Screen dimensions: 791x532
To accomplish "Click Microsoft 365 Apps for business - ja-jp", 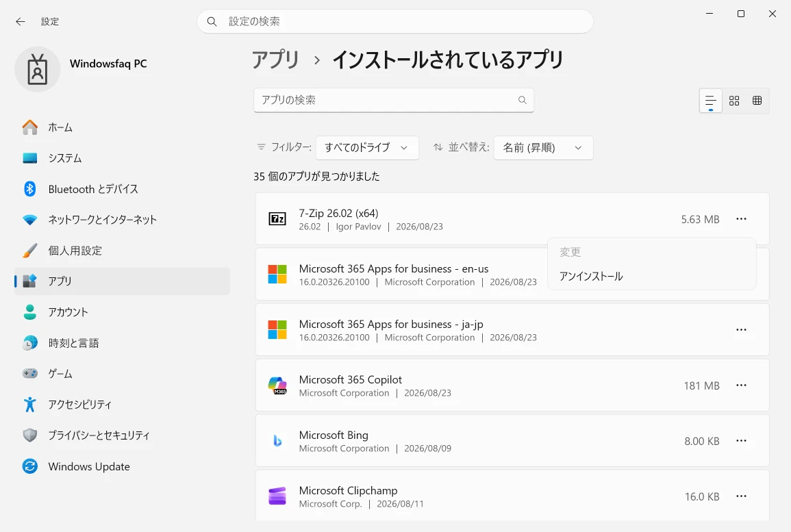I will 391,325.
